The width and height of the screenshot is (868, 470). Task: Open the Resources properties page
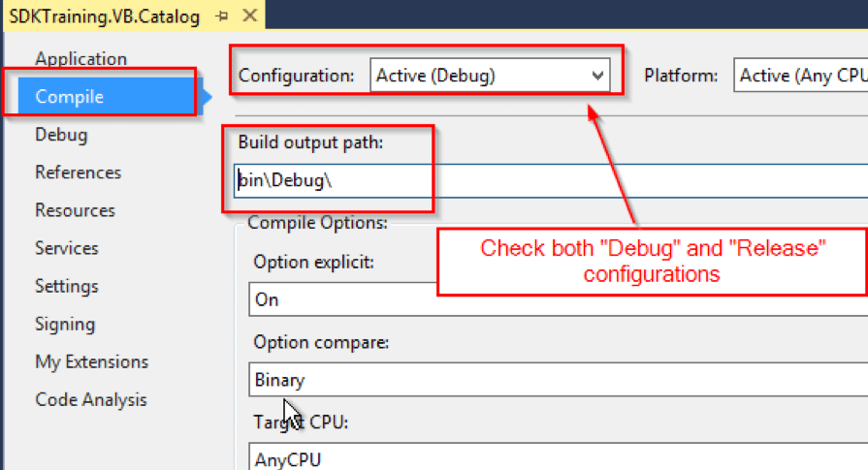(75, 210)
